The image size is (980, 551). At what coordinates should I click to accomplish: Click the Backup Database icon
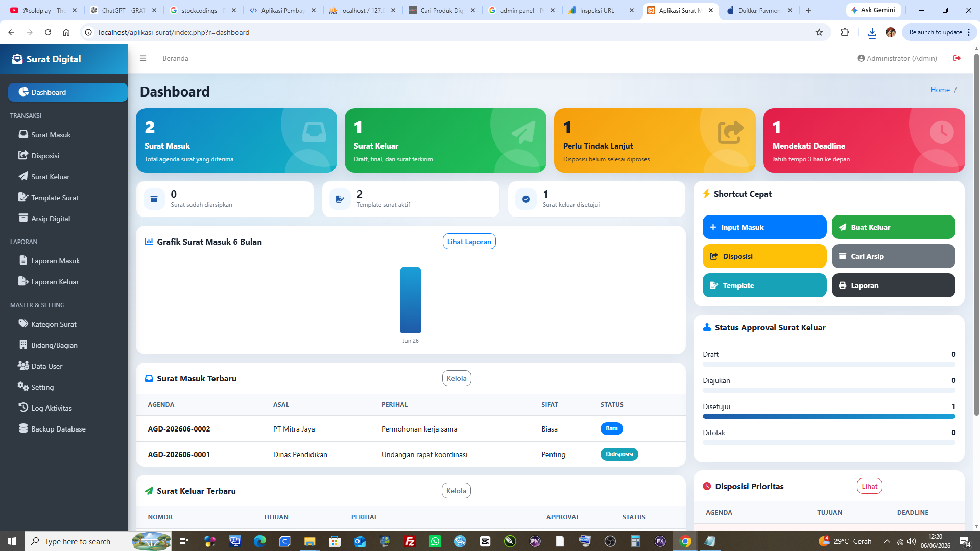pos(23,428)
